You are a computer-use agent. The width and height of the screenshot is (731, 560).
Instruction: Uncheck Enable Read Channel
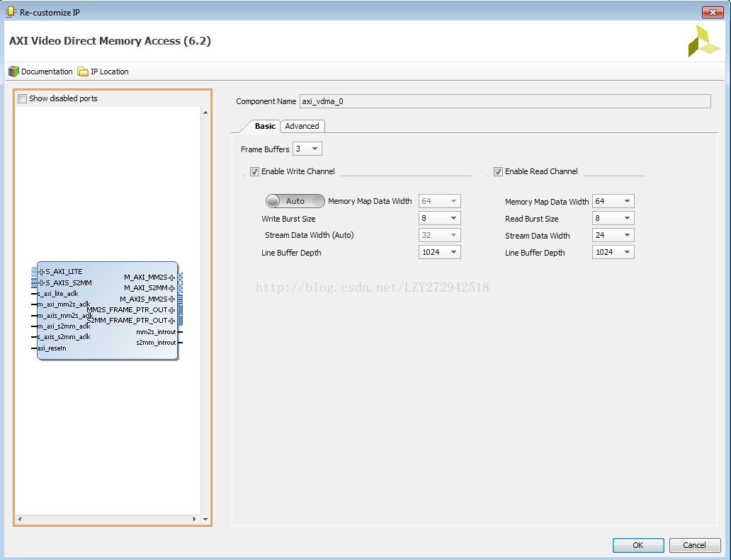pos(498,171)
